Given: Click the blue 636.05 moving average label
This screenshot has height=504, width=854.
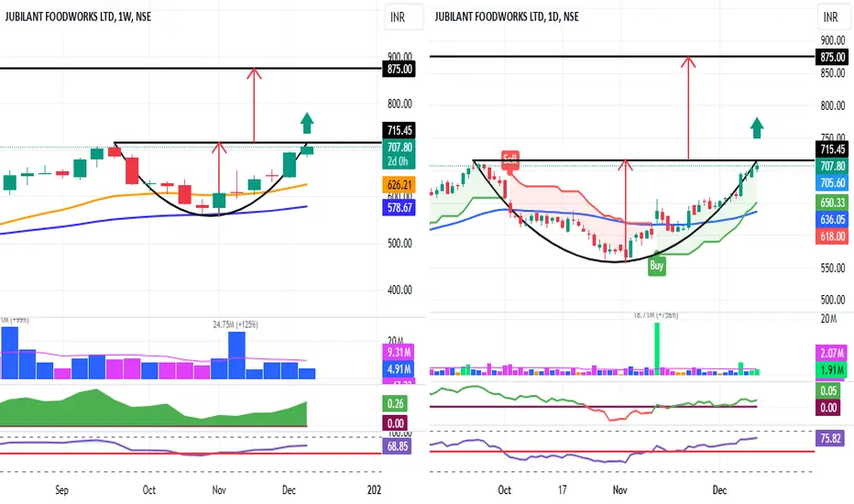Looking at the screenshot, I should tap(832, 220).
